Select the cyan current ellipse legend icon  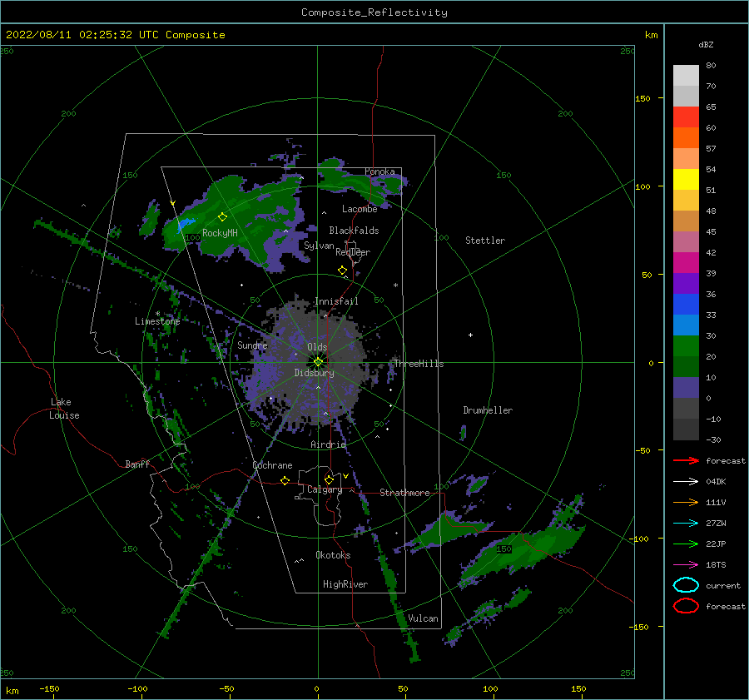pyautogui.click(x=686, y=585)
